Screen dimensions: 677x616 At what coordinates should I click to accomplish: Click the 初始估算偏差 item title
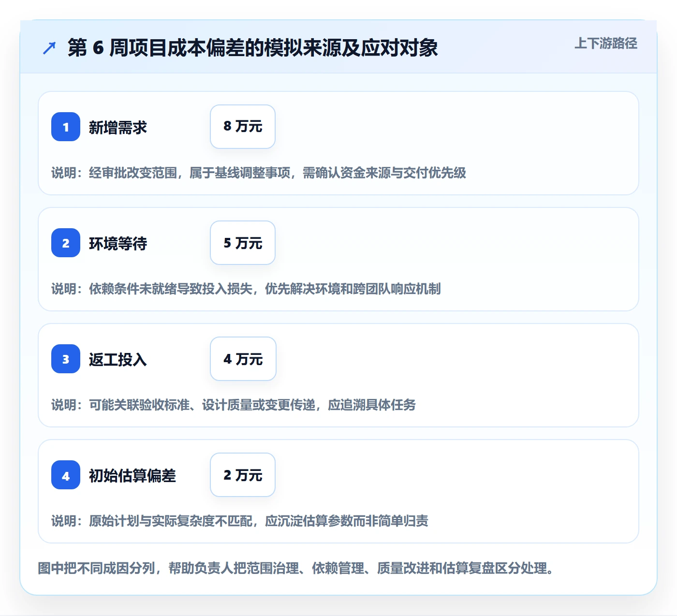132,476
